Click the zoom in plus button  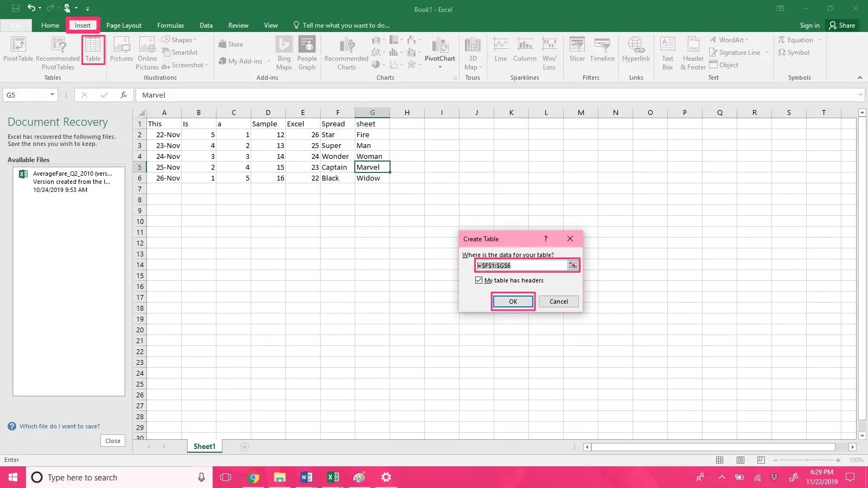click(838, 460)
